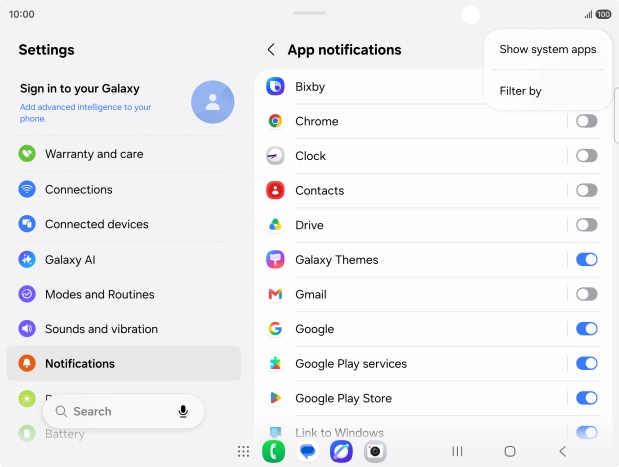This screenshot has height=467, width=619.
Task: Turn on Drive notifications switch
Action: 587,225
